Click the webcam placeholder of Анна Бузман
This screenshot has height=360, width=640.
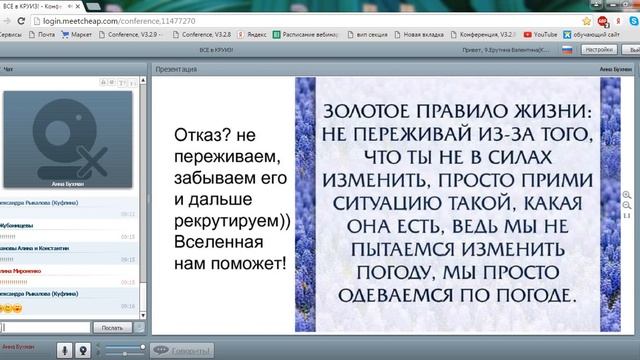click(68, 139)
